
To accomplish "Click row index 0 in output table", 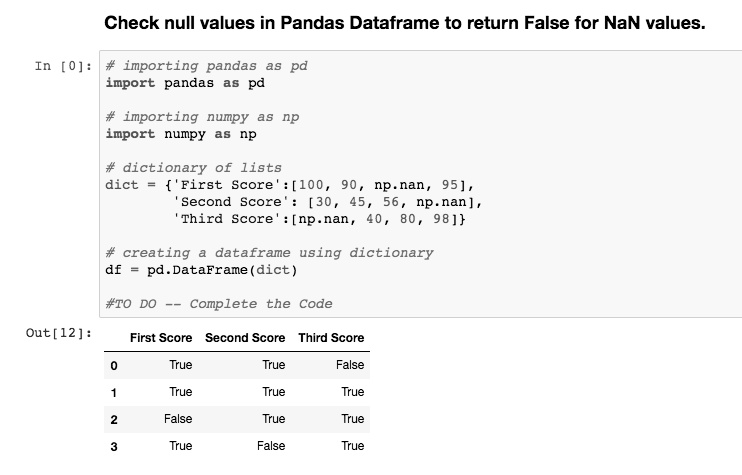I will click(x=114, y=366).
